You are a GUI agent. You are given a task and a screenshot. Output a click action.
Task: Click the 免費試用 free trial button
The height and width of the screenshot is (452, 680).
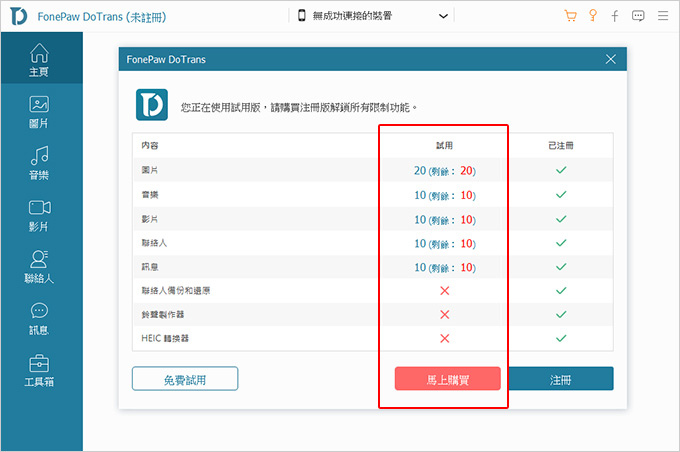(185, 379)
